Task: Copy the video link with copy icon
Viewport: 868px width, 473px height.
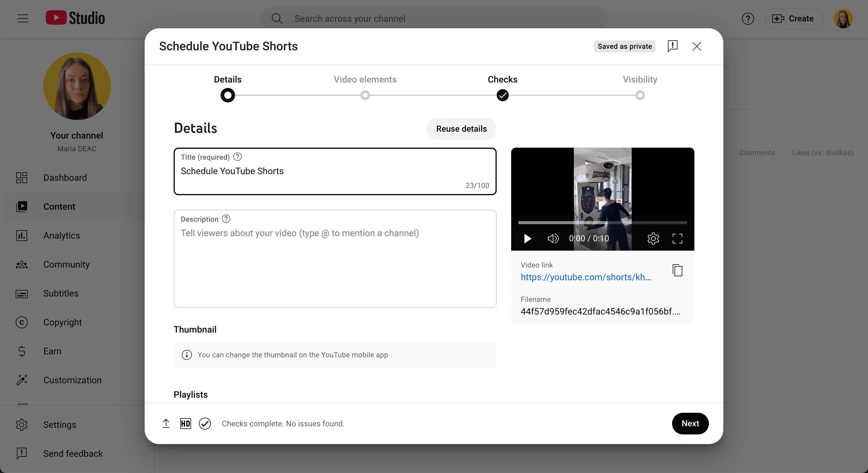Action: (677, 271)
